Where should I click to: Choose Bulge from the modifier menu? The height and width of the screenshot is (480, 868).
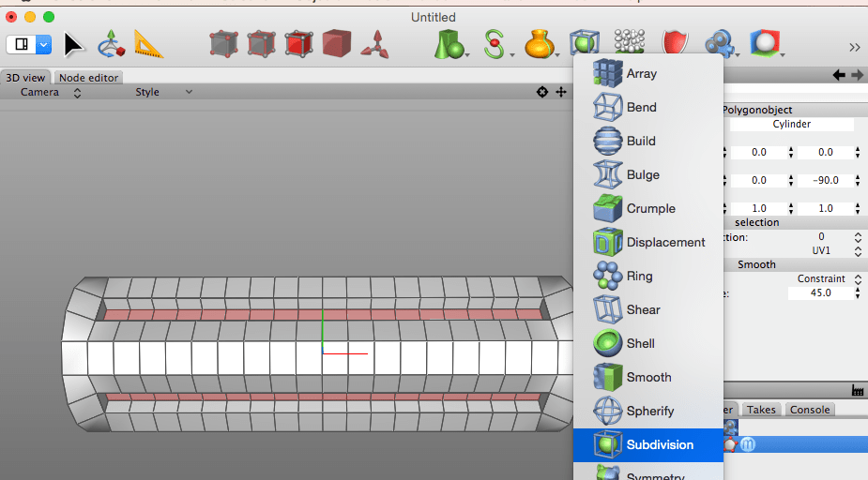click(648, 174)
